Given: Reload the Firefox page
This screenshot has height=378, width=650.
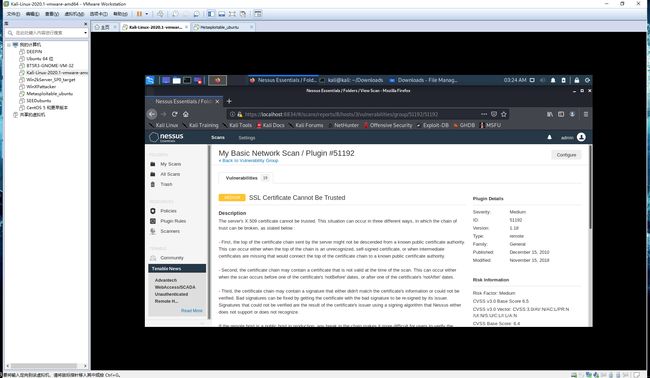Looking at the screenshot, I should point(175,114).
